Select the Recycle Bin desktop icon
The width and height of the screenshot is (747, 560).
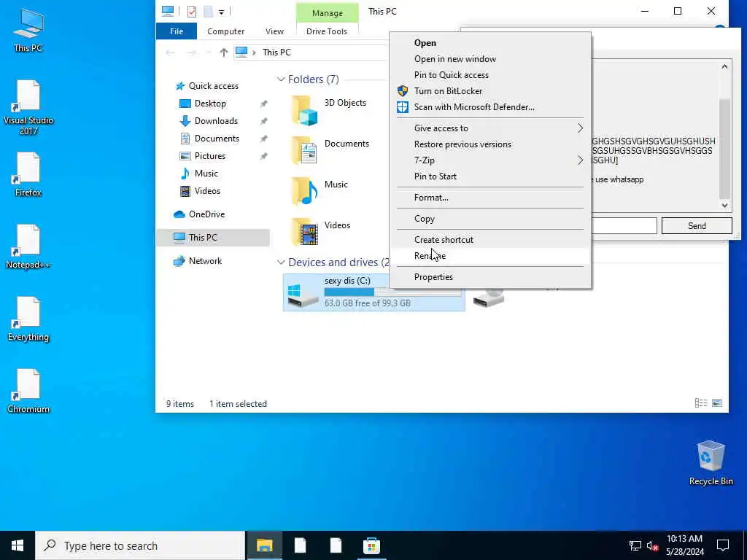[711, 463]
